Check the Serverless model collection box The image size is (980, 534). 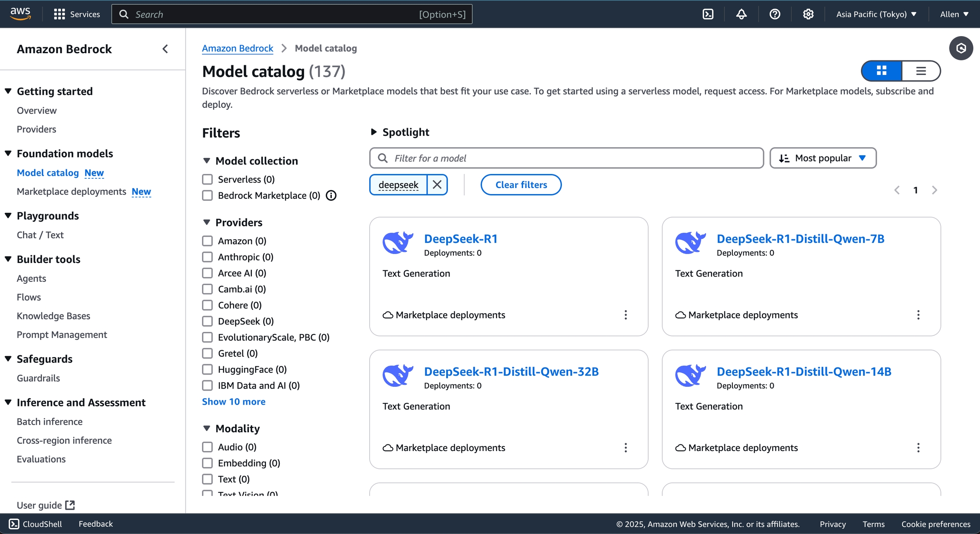pyautogui.click(x=207, y=180)
